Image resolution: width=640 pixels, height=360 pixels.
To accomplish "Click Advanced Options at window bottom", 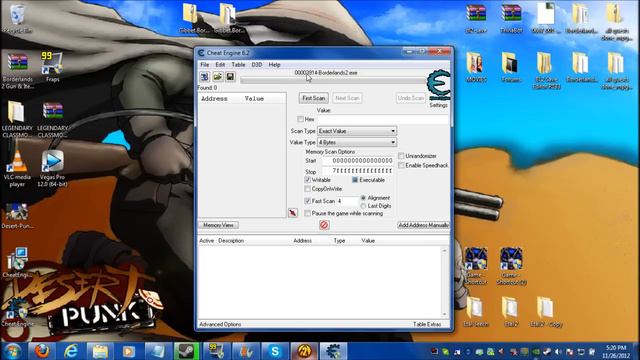I will point(220,324).
